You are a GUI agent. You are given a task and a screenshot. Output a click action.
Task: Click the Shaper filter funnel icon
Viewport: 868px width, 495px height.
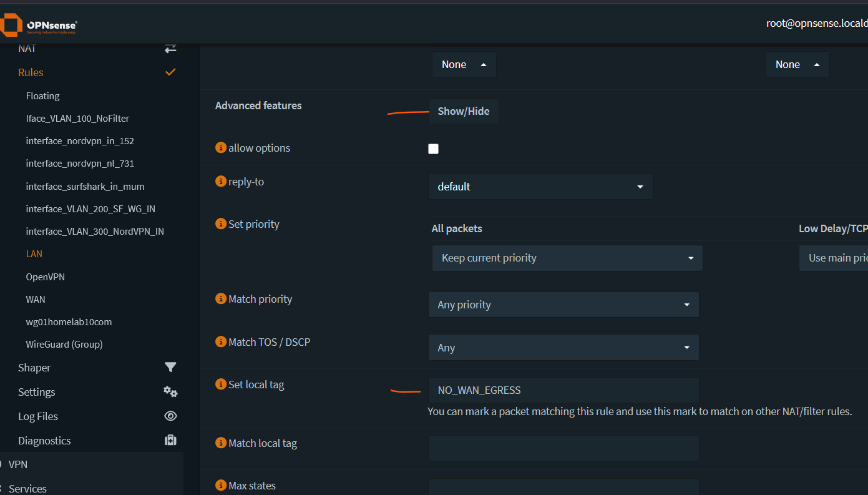coord(170,368)
